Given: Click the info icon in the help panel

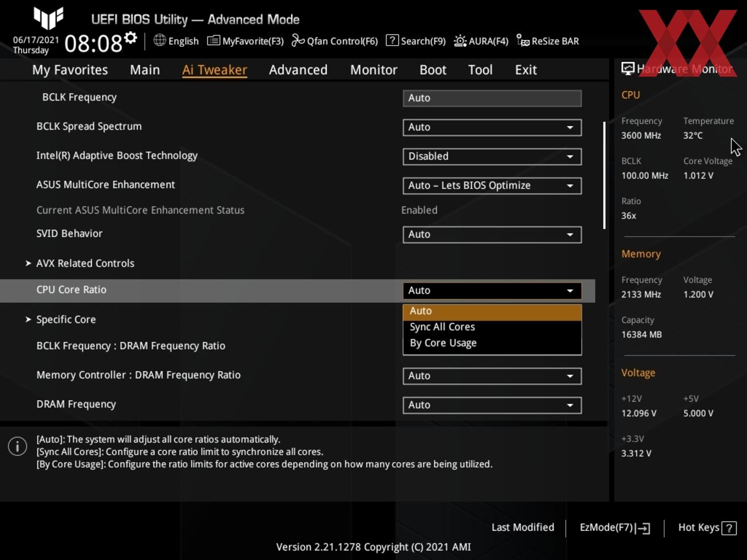Looking at the screenshot, I should [18, 446].
